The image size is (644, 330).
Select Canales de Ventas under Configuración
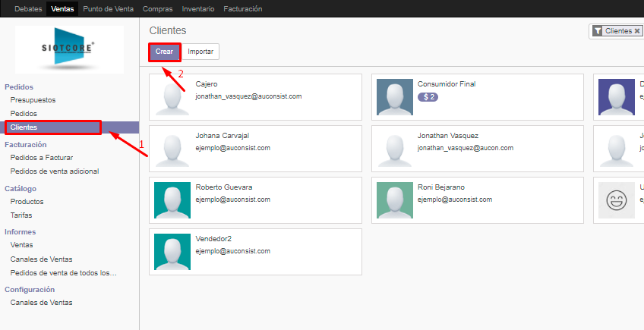[x=41, y=303]
